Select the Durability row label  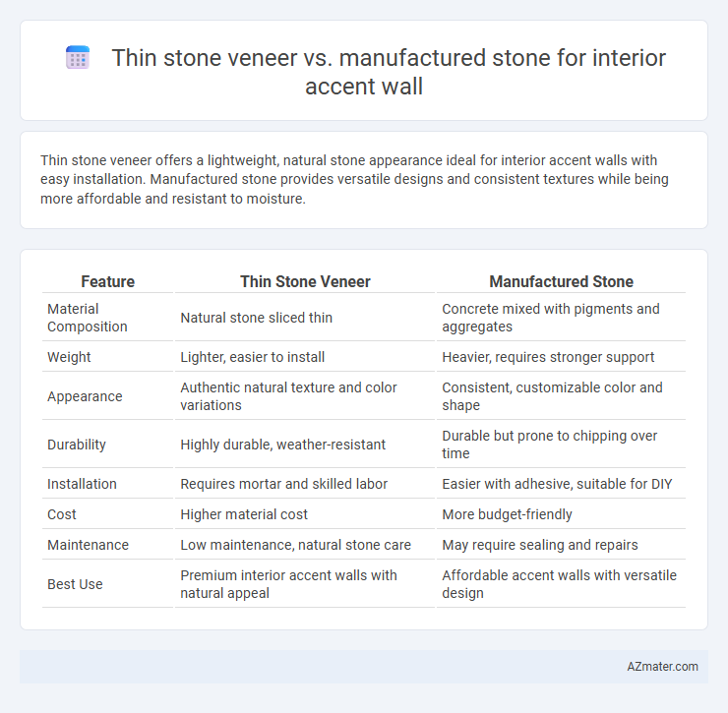click(x=76, y=445)
